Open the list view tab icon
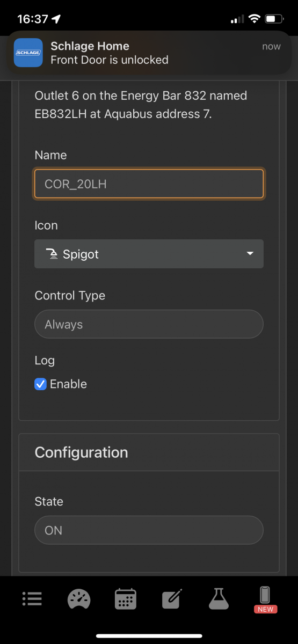 [32, 598]
